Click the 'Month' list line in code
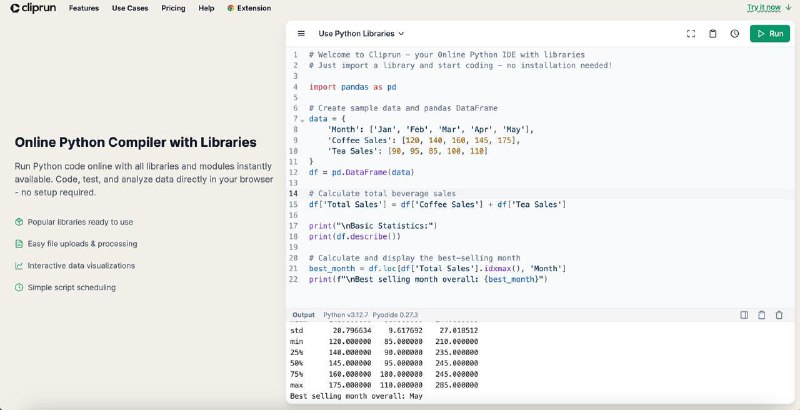 (431, 130)
